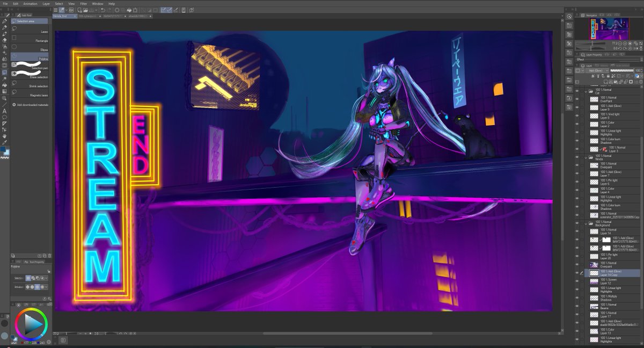Hide Layer 17 visibility eye
The image size is (644, 348).
pos(577,314)
